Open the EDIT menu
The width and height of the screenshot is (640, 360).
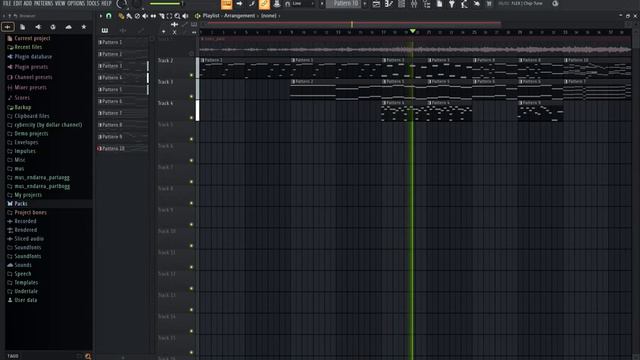(17, 3)
